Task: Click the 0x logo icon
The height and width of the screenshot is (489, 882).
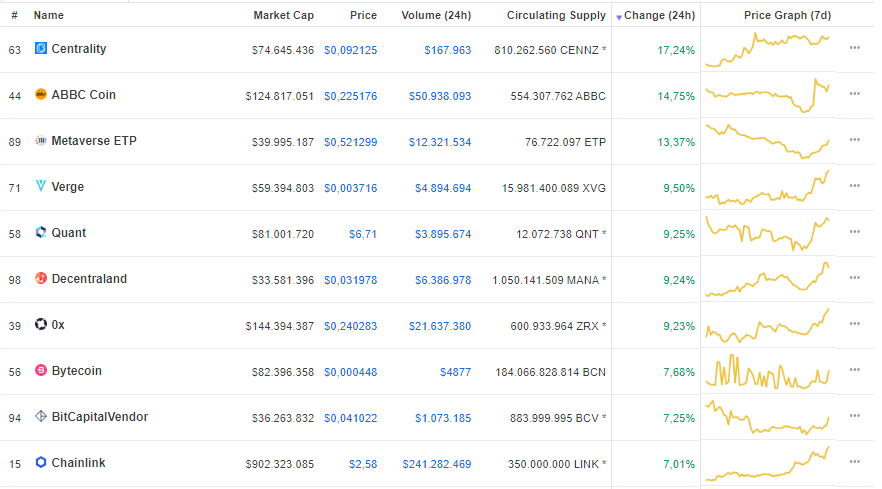Action: (x=40, y=325)
